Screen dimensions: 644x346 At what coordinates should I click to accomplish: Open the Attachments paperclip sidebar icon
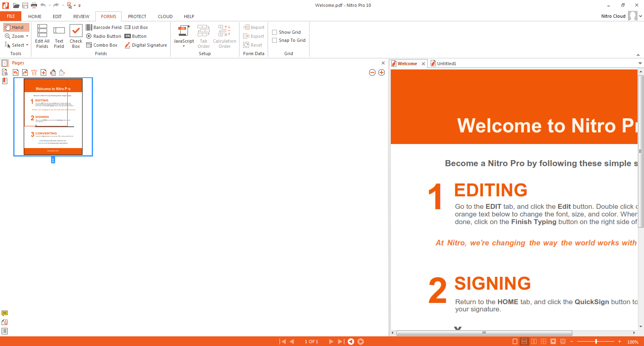point(5,322)
